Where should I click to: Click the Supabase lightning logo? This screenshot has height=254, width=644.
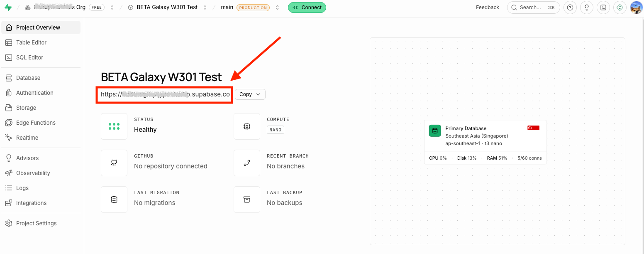[x=8, y=7]
